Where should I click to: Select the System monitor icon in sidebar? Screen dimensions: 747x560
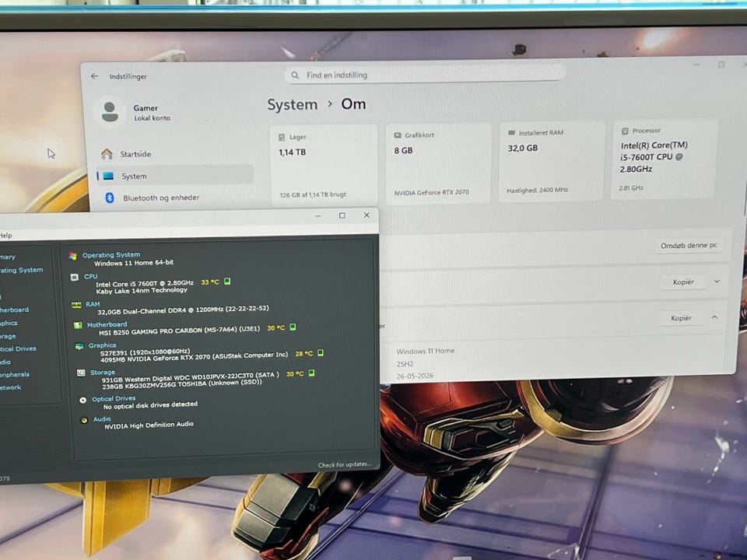[x=109, y=177]
